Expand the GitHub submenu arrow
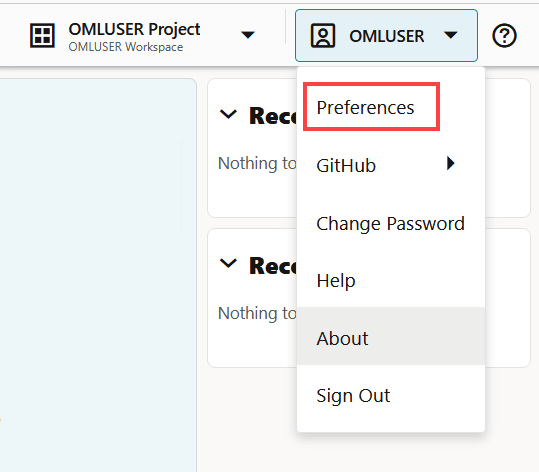This screenshot has width=539, height=472. (x=451, y=163)
